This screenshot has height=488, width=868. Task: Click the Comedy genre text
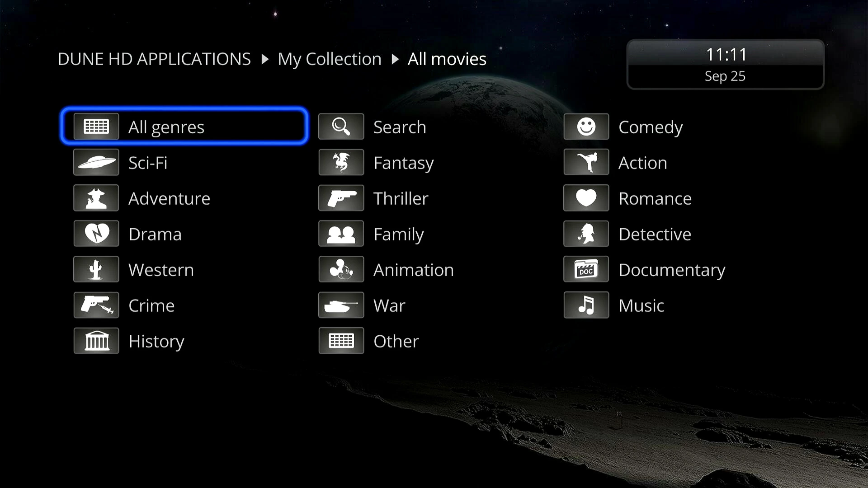point(651,128)
